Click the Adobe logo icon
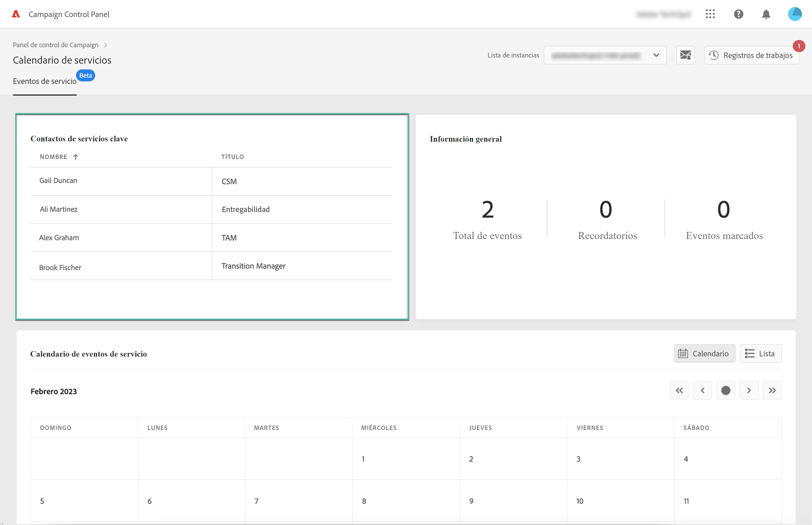812x525 pixels. (16, 14)
